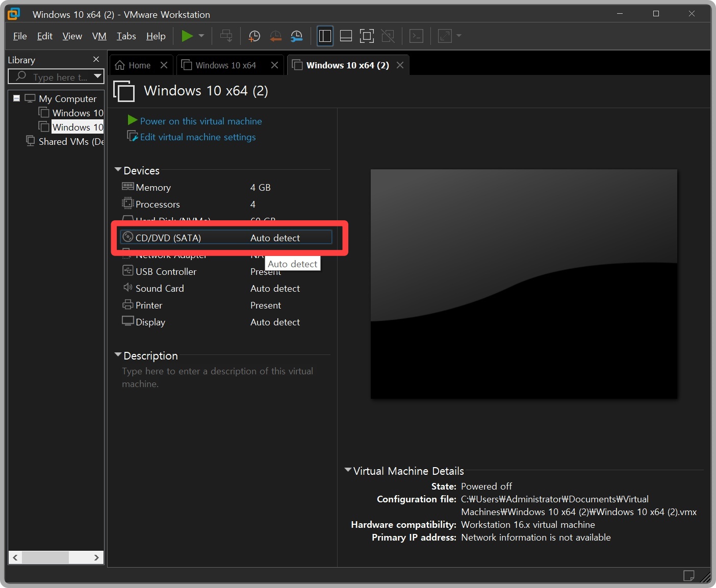The height and width of the screenshot is (588, 716).
Task: Click the Sound Card Auto detect value
Action: point(275,288)
